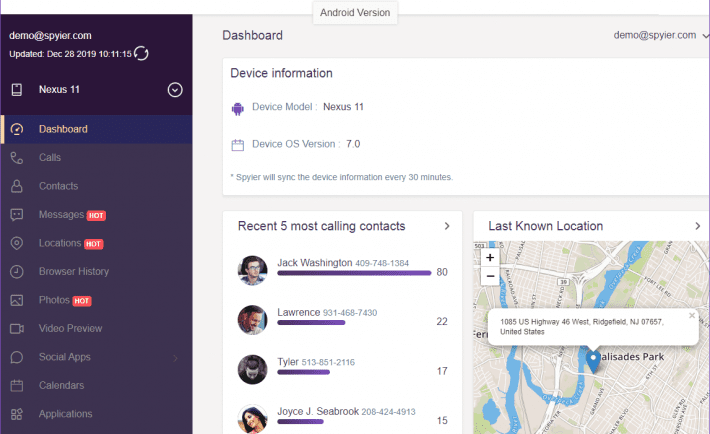
Task: Click the HOT badge next to Messages
Action: pyautogui.click(x=96, y=216)
